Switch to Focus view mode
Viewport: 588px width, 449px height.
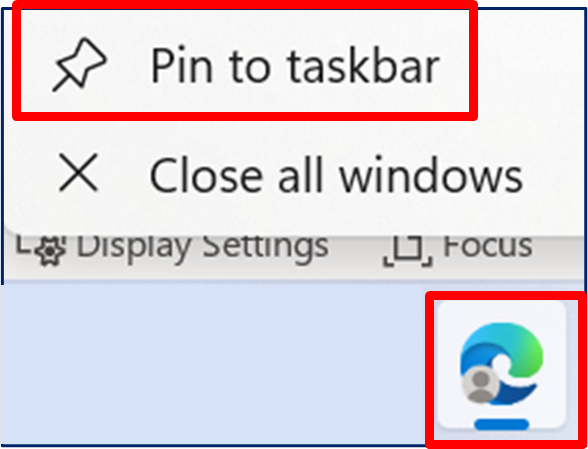click(457, 248)
